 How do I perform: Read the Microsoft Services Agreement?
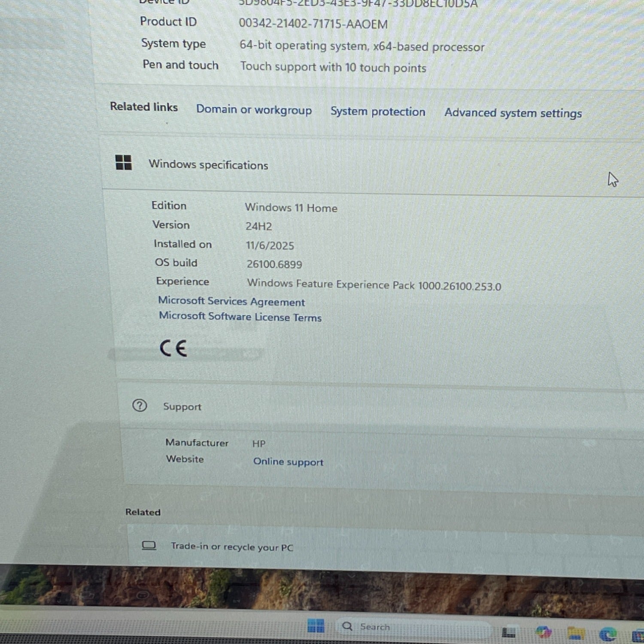232,302
